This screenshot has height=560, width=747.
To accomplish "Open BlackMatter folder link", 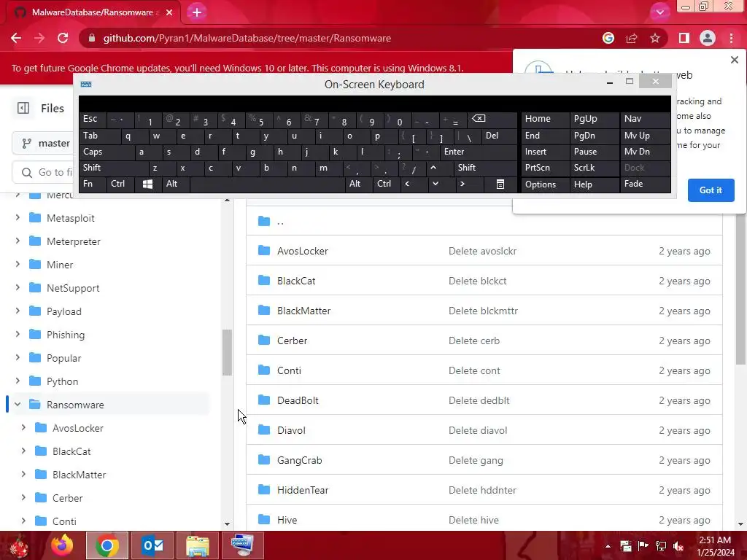I will tap(304, 311).
